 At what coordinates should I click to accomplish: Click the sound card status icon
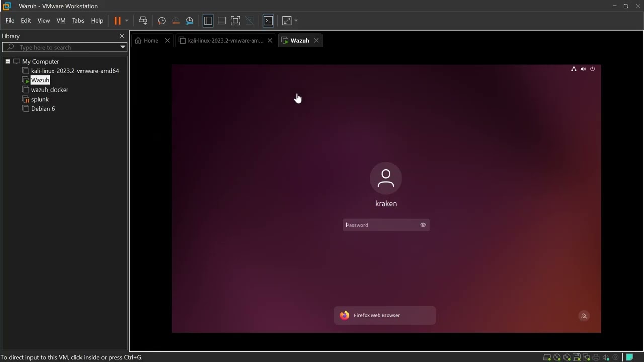click(x=606, y=357)
